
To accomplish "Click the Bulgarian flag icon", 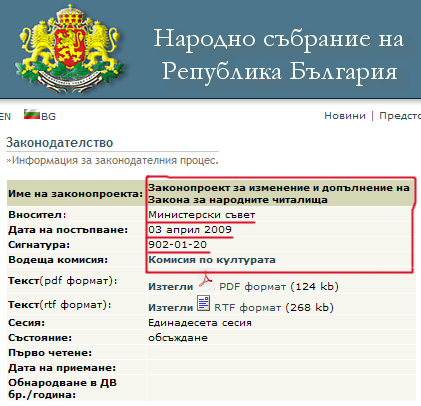I will 32,114.
